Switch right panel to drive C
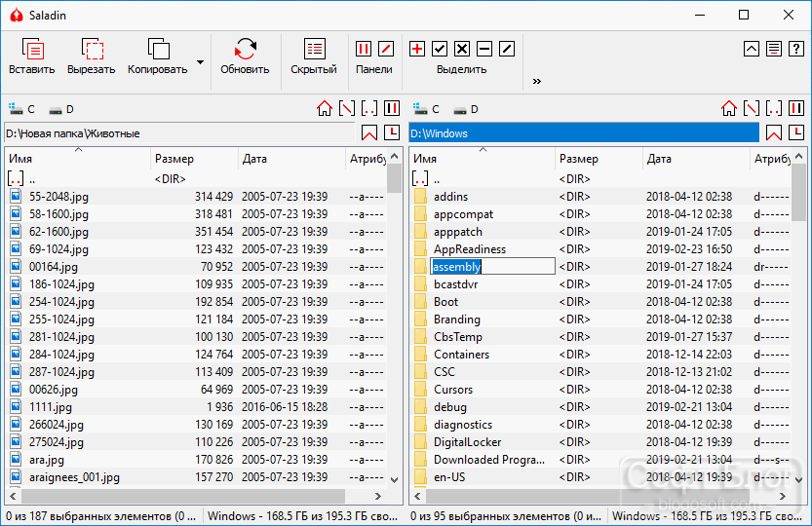812x526 pixels. point(427,109)
